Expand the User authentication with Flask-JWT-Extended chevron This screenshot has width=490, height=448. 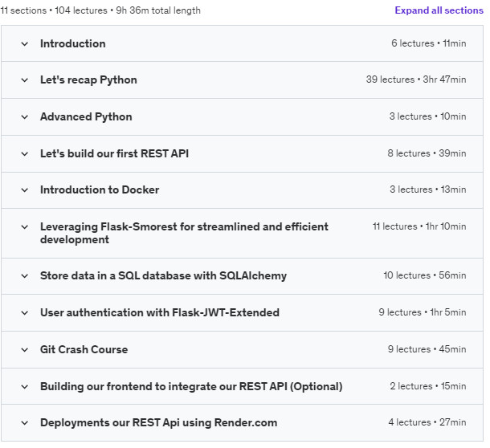pyautogui.click(x=25, y=313)
